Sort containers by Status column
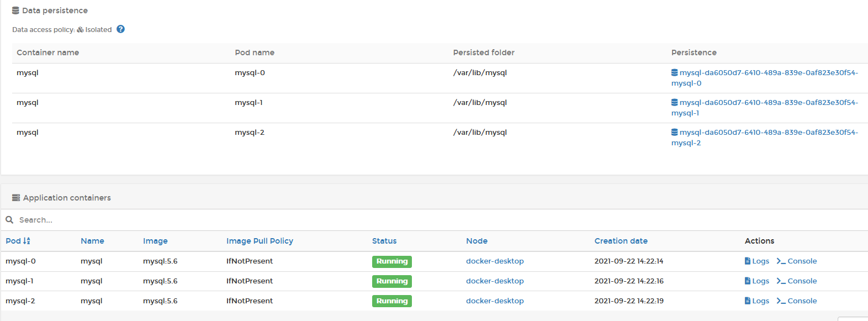The image size is (868, 321). [384, 241]
